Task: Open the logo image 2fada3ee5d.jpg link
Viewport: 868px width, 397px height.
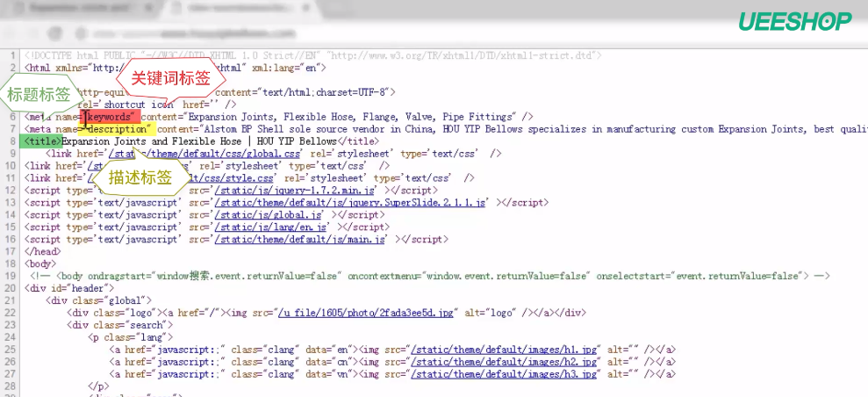Action: 366,313
